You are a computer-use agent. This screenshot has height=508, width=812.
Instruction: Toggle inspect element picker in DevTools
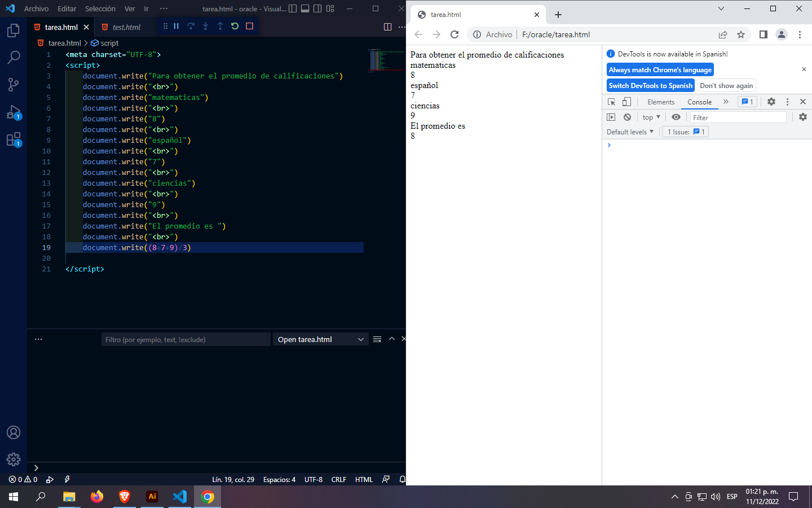point(612,102)
